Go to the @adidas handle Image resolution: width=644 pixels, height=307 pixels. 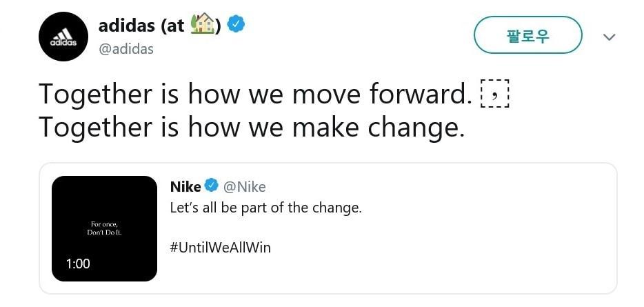coord(126,49)
